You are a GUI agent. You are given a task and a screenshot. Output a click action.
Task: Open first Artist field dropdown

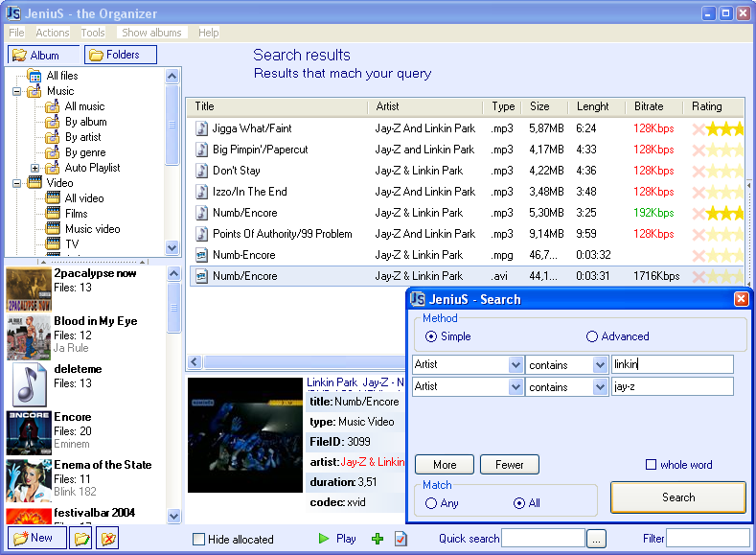click(x=515, y=364)
